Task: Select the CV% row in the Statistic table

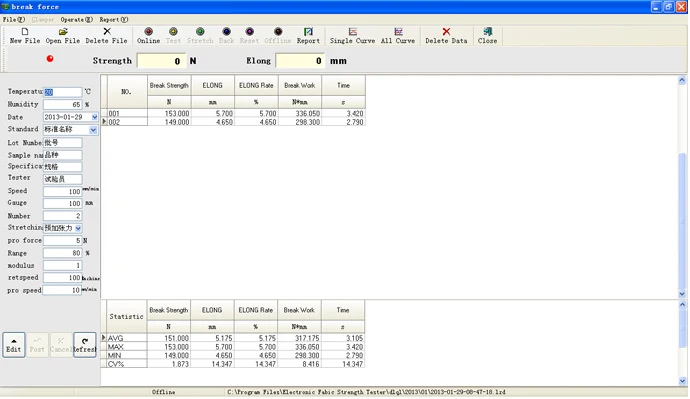Action: [233, 364]
